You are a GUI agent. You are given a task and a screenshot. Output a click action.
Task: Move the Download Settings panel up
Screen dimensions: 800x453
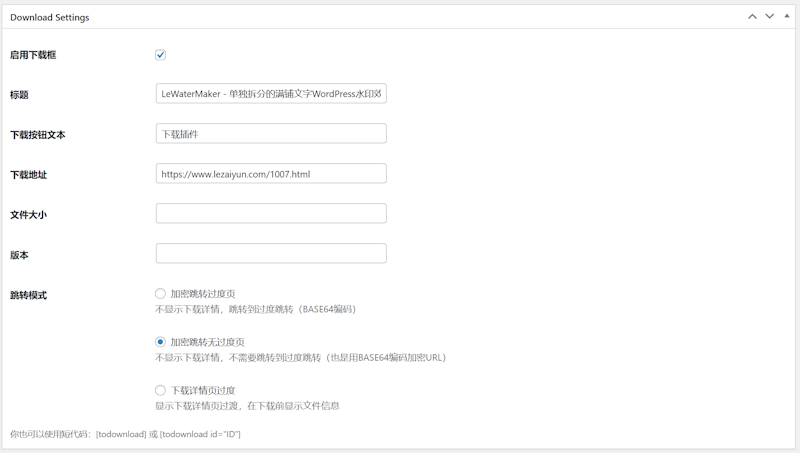[752, 17]
